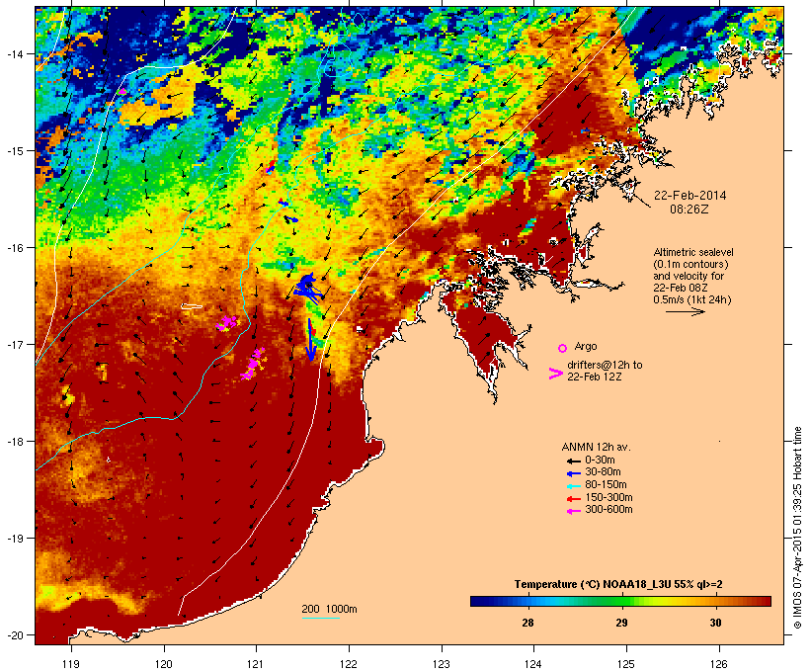
Task: Click the red 150-300m legend arrow
Action: [x=573, y=499]
